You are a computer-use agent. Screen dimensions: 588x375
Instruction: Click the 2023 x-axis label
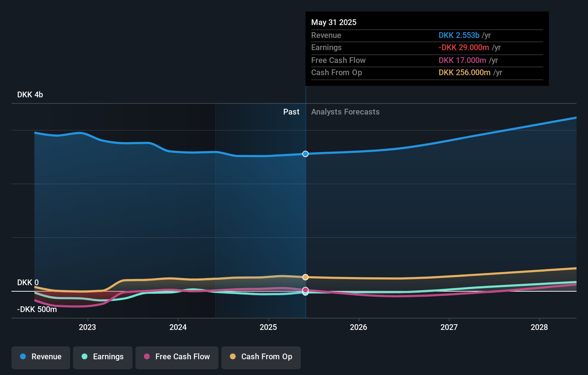coord(87,327)
